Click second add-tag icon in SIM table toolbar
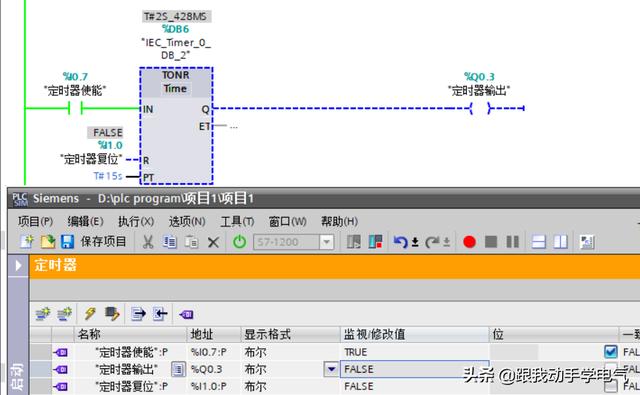Screen dimensions: 640x395 (64, 314)
